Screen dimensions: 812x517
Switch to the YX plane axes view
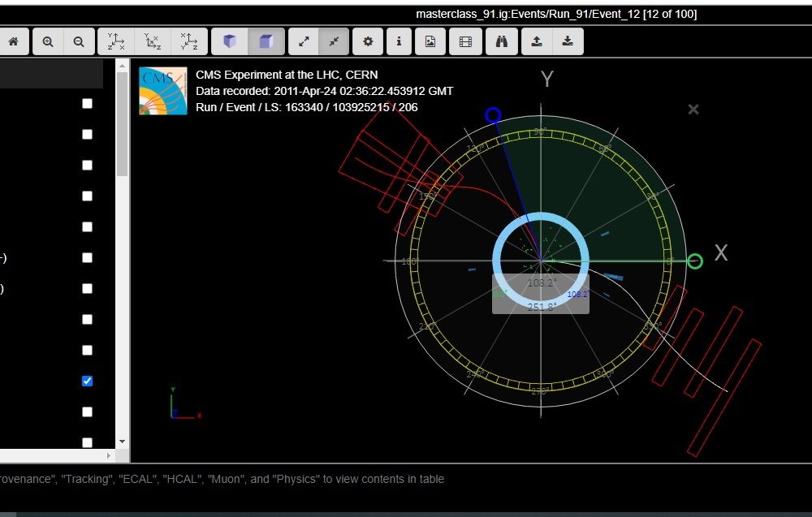point(116,41)
